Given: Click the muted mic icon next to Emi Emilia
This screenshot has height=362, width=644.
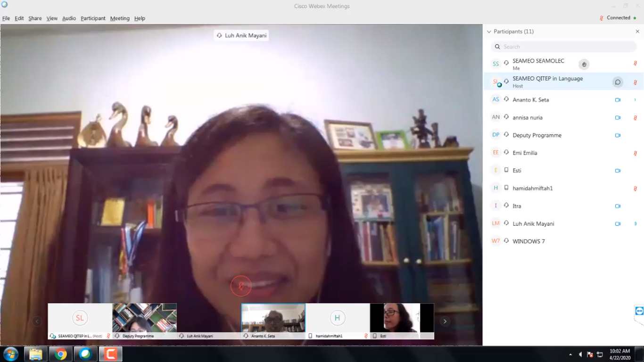Looking at the screenshot, I should [x=635, y=153].
